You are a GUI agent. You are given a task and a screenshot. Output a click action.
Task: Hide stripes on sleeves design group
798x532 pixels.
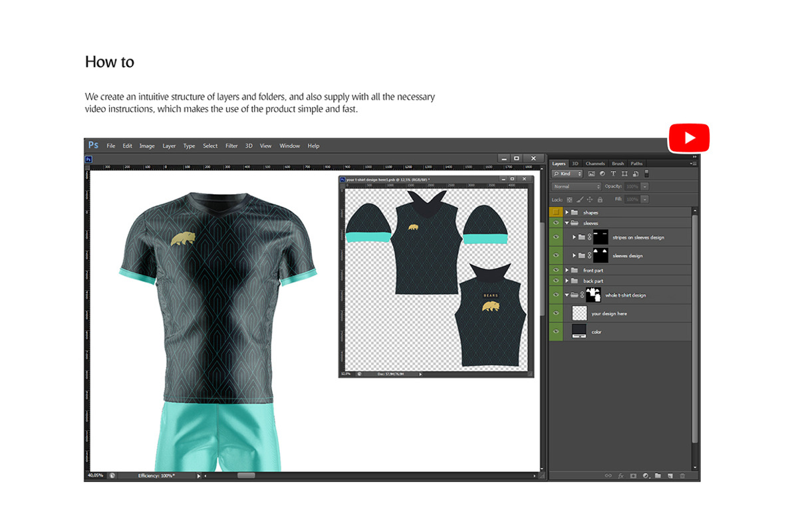555,237
